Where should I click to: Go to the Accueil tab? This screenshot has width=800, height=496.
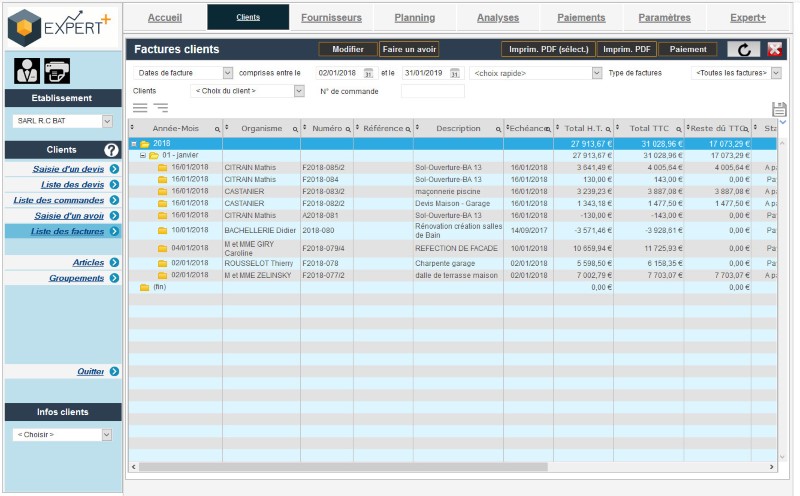point(165,17)
